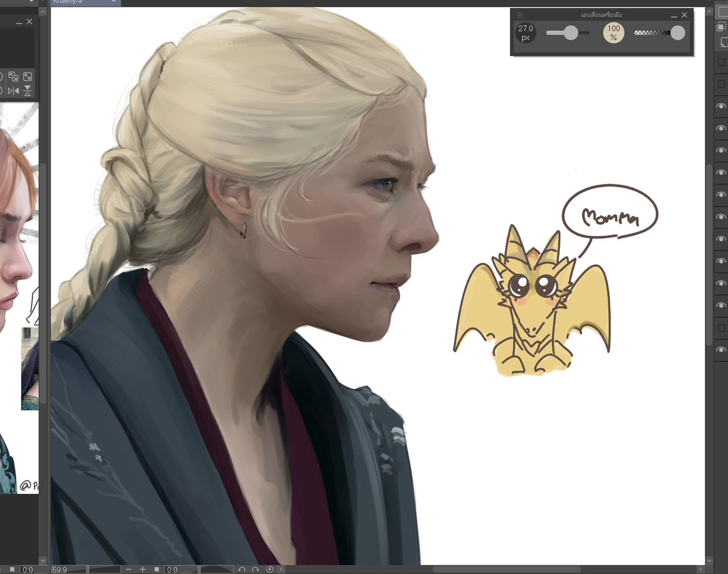This screenshot has height=574, width=728.
Task: Click the canvas vertical scrollbar thumb
Action: click(709, 254)
